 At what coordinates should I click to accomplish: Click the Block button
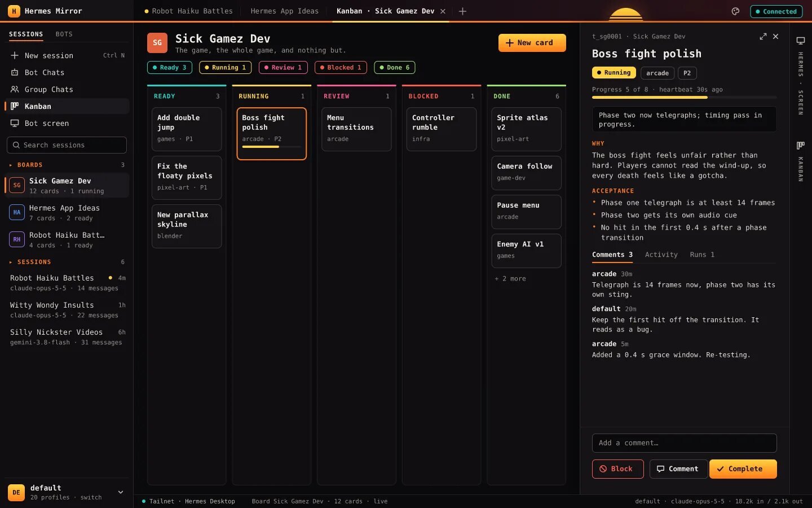click(x=617, y=469)
